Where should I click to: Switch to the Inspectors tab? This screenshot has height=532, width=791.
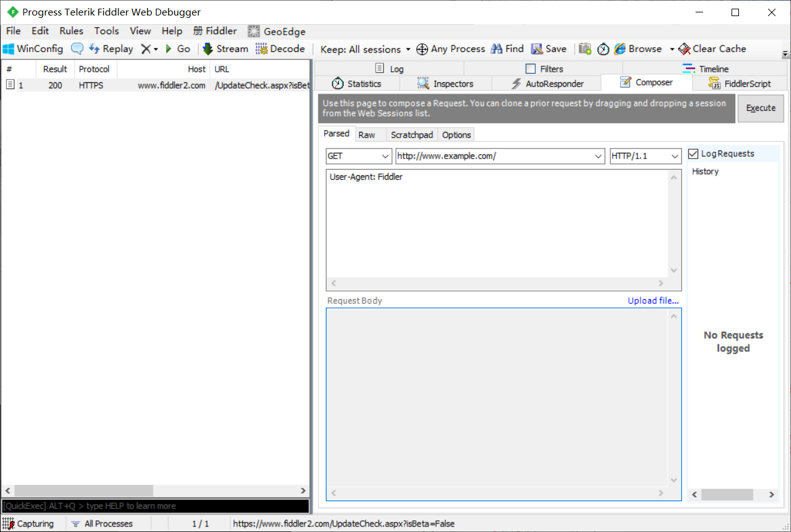445,84
